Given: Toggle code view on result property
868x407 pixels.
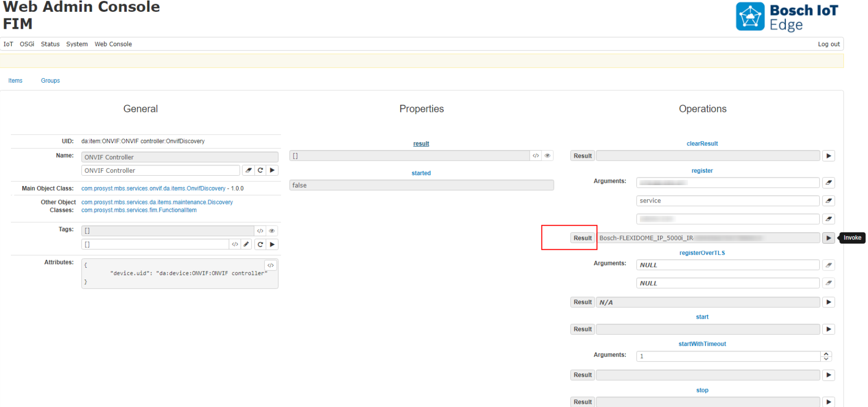Looking at the screenshot, I should tap(535, 156).
